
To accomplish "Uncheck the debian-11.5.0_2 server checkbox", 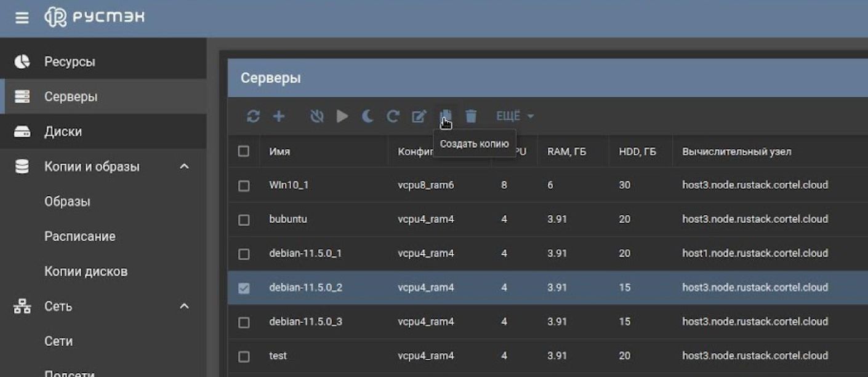I will [x=244, y=288].
